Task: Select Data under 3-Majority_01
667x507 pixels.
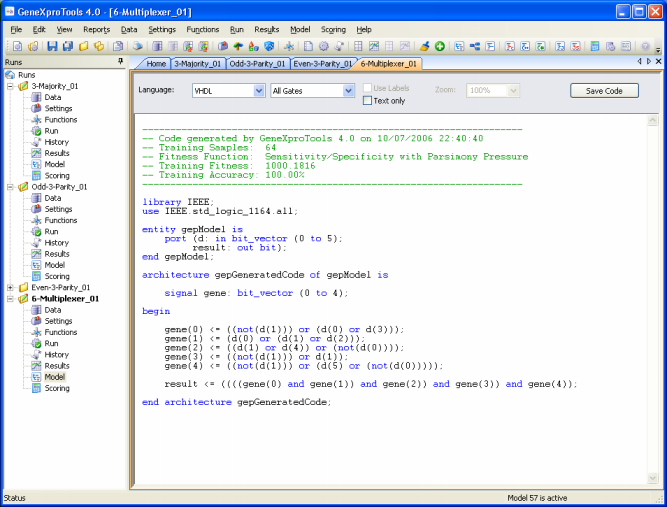Action: coord(53,97)
